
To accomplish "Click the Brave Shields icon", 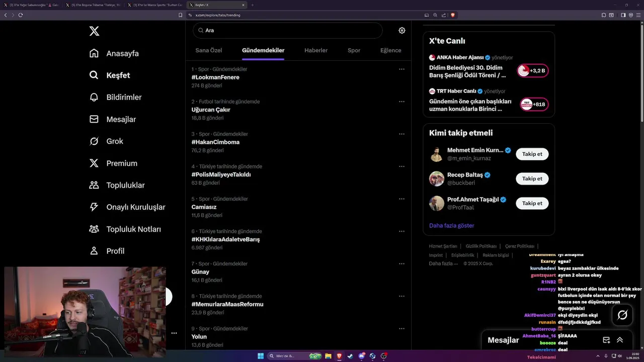I will (x=453, y=15).
